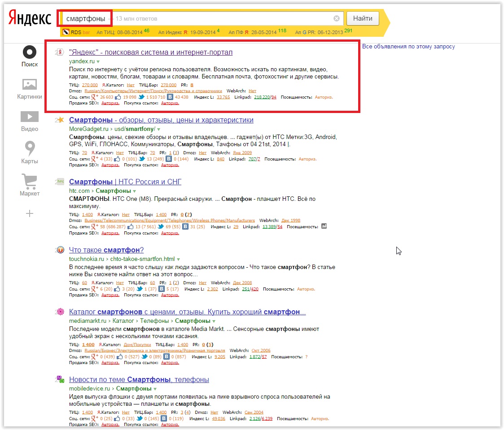The image size is (504, 430).
Task: Click Google+ icon in MoreGadget stats
Action: point(95,159)
